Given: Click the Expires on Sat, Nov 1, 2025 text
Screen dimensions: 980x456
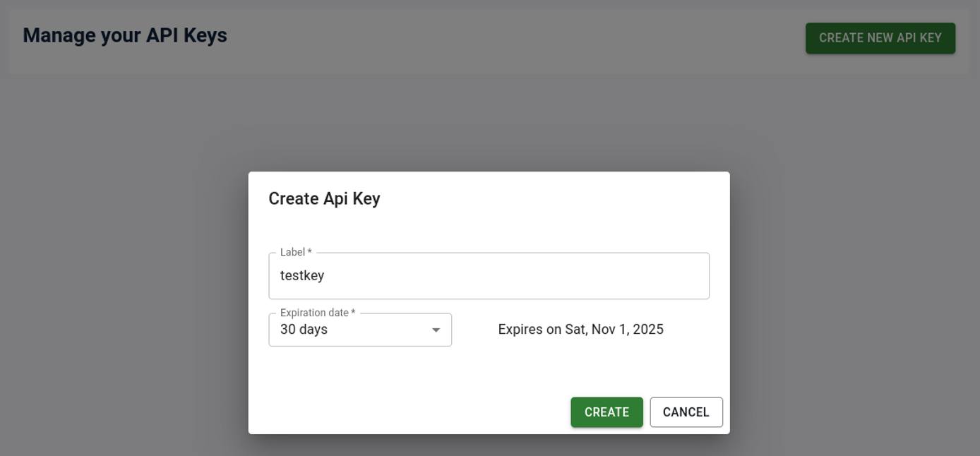Looking at the screenshot, I should tap(580, 329).
